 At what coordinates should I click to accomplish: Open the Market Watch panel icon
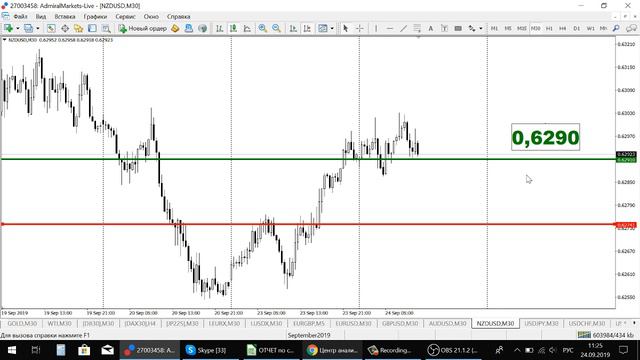51,28
